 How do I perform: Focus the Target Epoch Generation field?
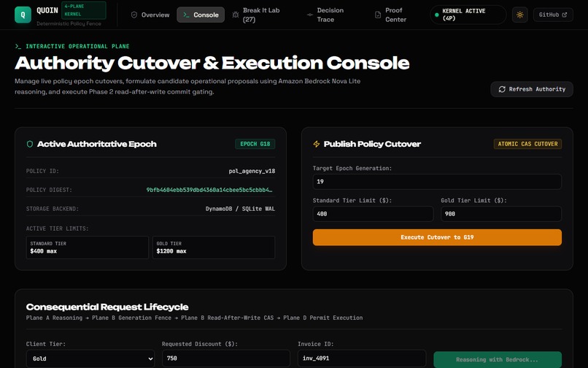(437, 182)
